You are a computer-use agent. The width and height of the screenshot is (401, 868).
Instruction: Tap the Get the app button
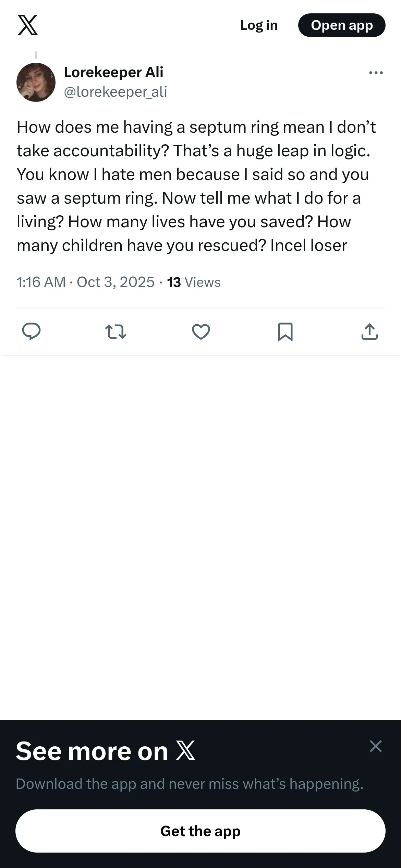[x=200, y=831]
